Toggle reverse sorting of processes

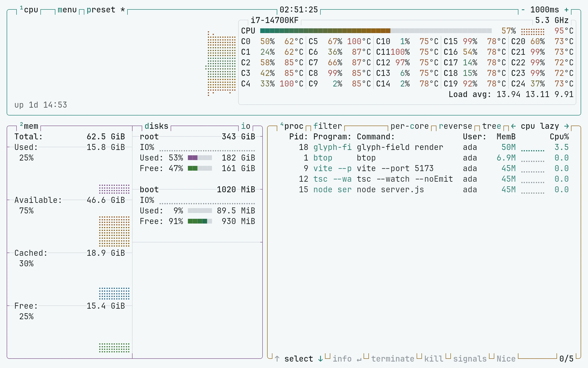(x=455, y=126)
